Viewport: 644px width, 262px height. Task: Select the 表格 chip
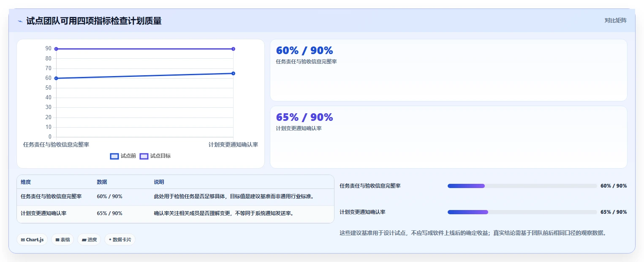point(62,240)
